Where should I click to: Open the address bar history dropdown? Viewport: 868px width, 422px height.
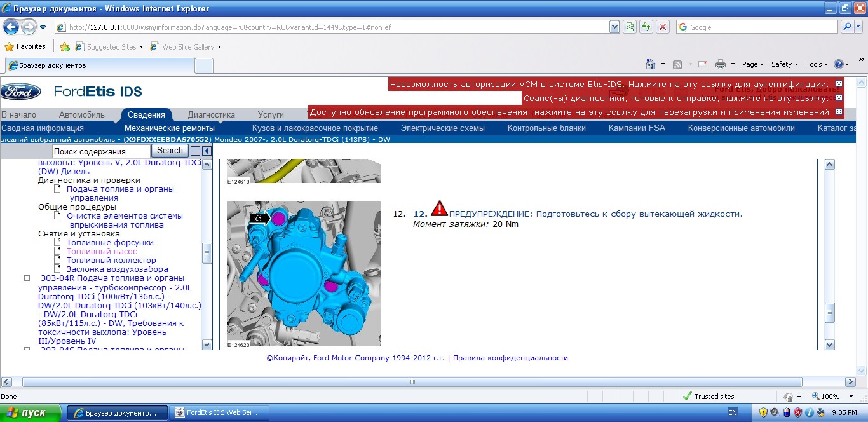614,27
